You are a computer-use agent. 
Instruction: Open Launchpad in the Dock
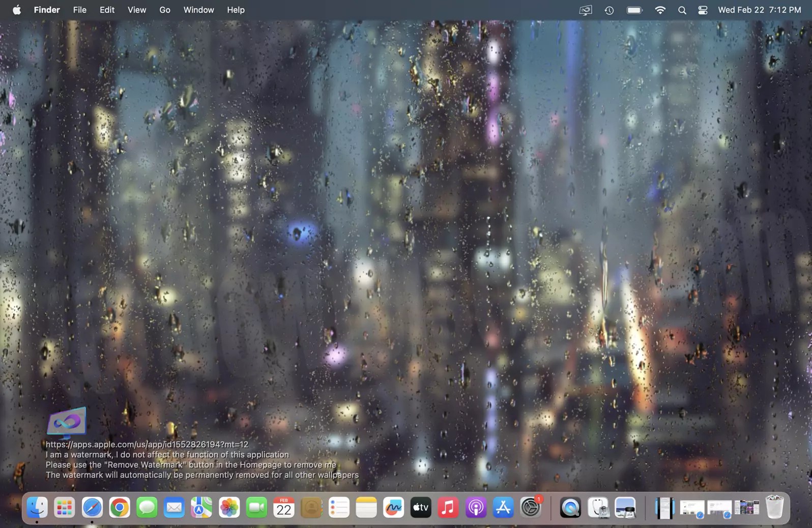coord(65,508)
